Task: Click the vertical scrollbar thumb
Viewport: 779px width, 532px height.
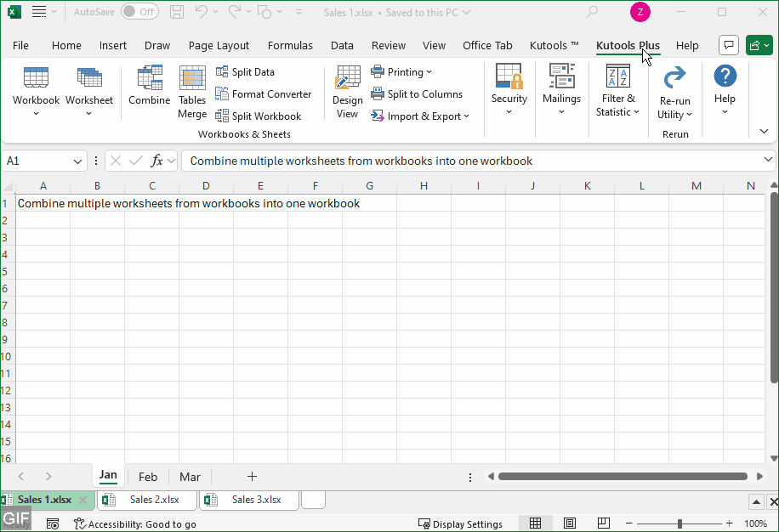Action: (774, 288)
